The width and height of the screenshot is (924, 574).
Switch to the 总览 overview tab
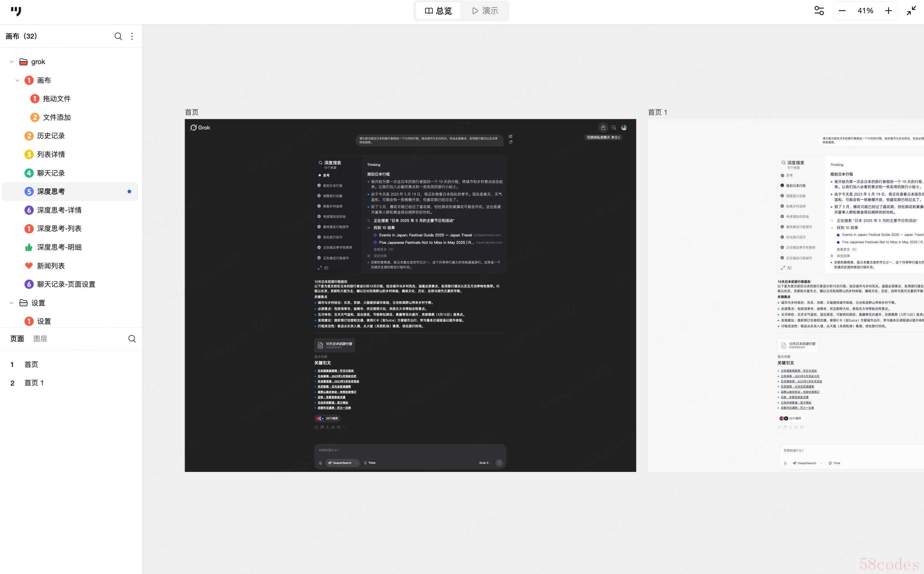(438, 11)
